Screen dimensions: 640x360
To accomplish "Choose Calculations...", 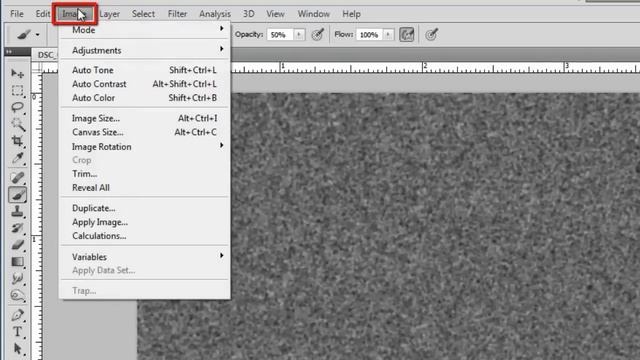I will pos(145,236).
